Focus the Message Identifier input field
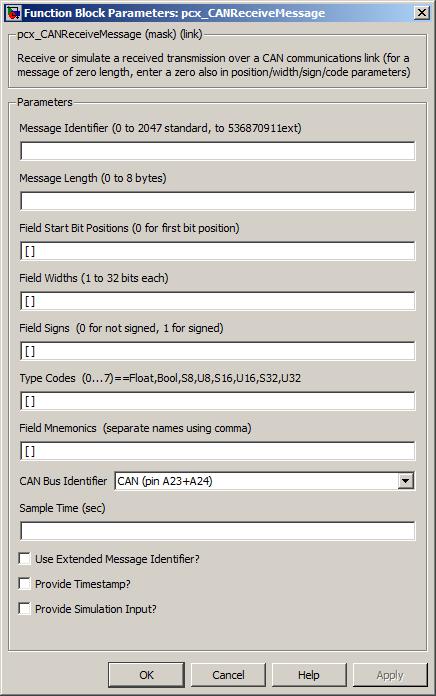The width and height of the screenshot is (436, 696). (218, 151)
